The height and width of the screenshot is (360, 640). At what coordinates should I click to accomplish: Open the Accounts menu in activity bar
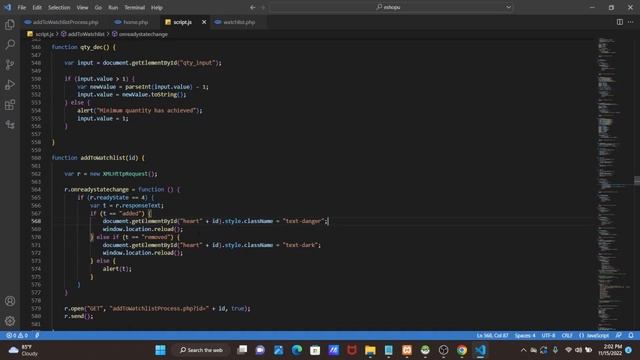(x=10, y=301)
